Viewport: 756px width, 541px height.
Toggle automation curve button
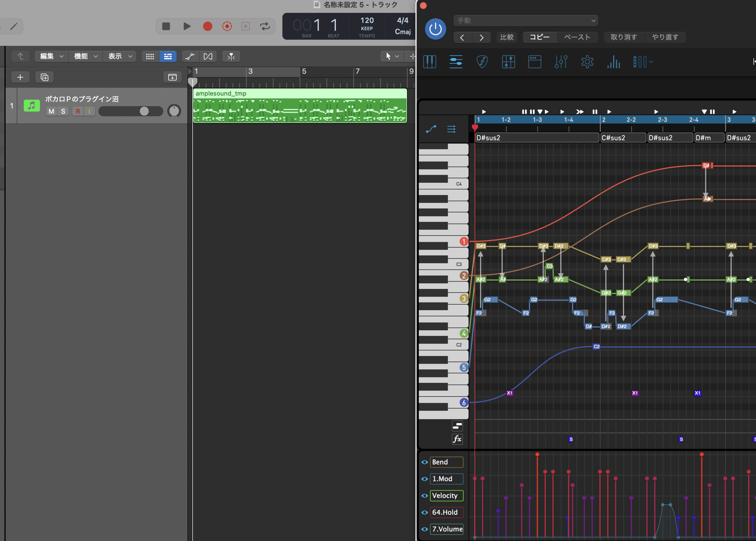click(x=190, y=57)
